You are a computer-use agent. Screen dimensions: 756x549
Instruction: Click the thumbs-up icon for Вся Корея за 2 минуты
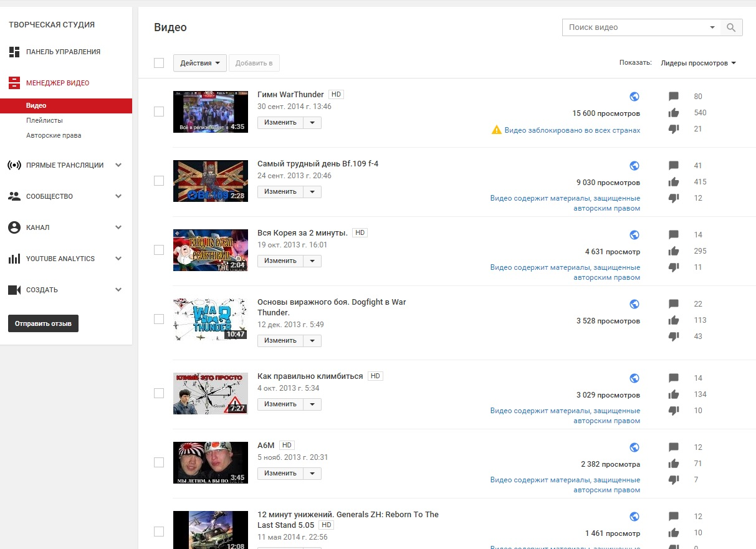pyautogui.click(x=673, y=251)
